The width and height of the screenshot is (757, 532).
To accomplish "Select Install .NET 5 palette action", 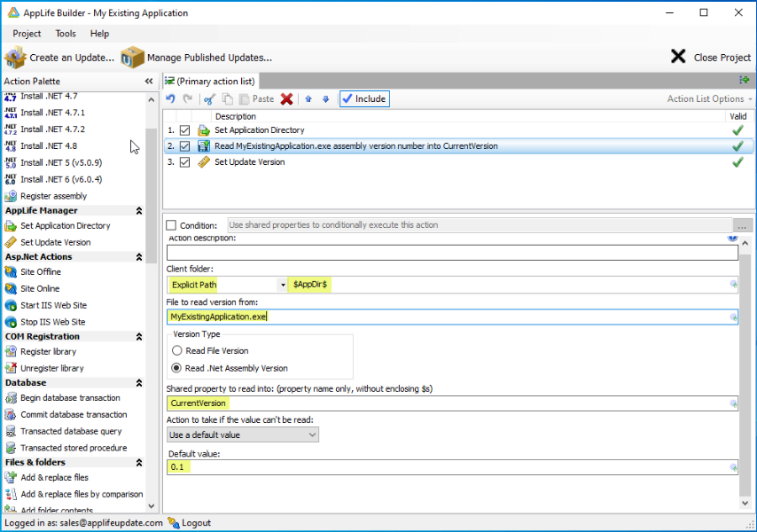I will 53,162.
